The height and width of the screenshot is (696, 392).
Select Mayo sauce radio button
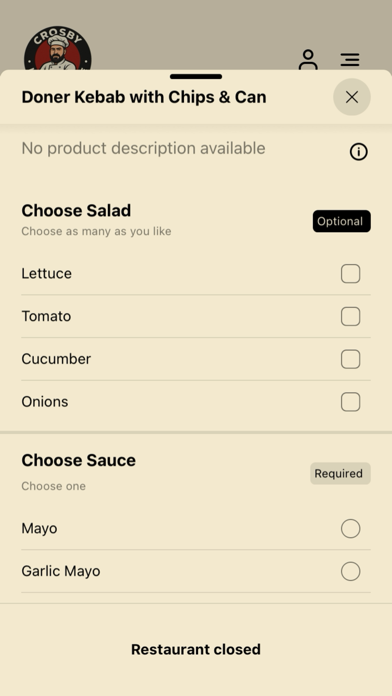350,529
